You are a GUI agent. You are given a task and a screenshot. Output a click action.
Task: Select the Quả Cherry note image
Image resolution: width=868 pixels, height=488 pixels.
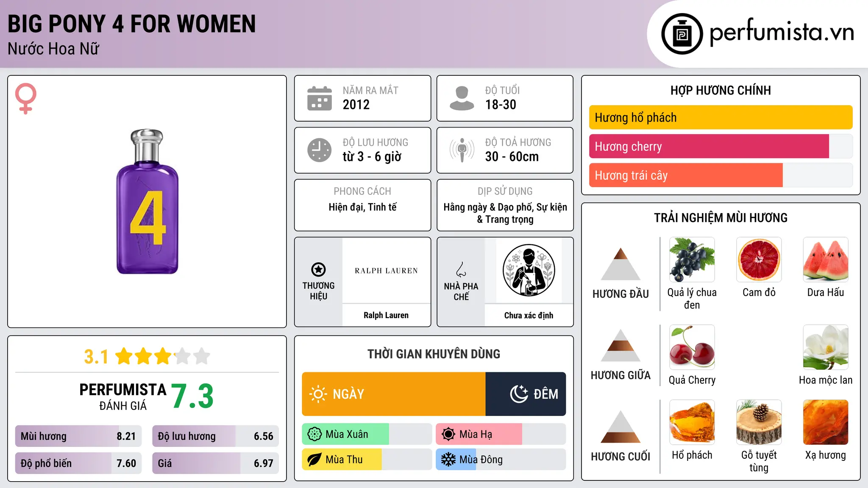click(x=692, y=347)
